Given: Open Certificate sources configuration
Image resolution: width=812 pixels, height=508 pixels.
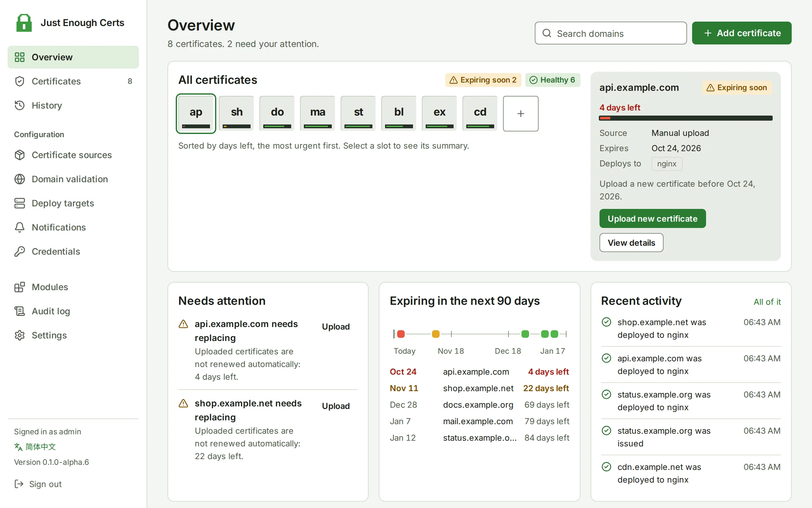Looking at the screenshot, I should pos(73,155).
